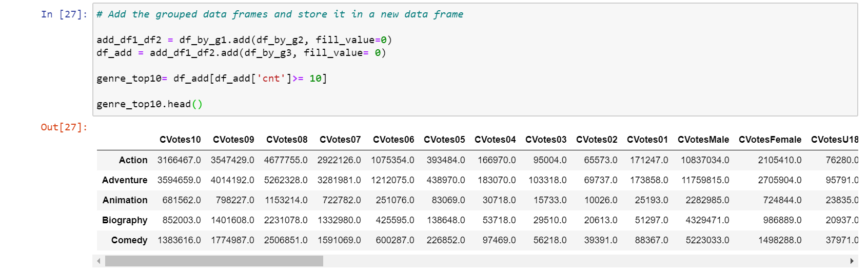Click the horizontal scrollbar thumb under the table
Screen dimensions: 868x271
[214, 261]
